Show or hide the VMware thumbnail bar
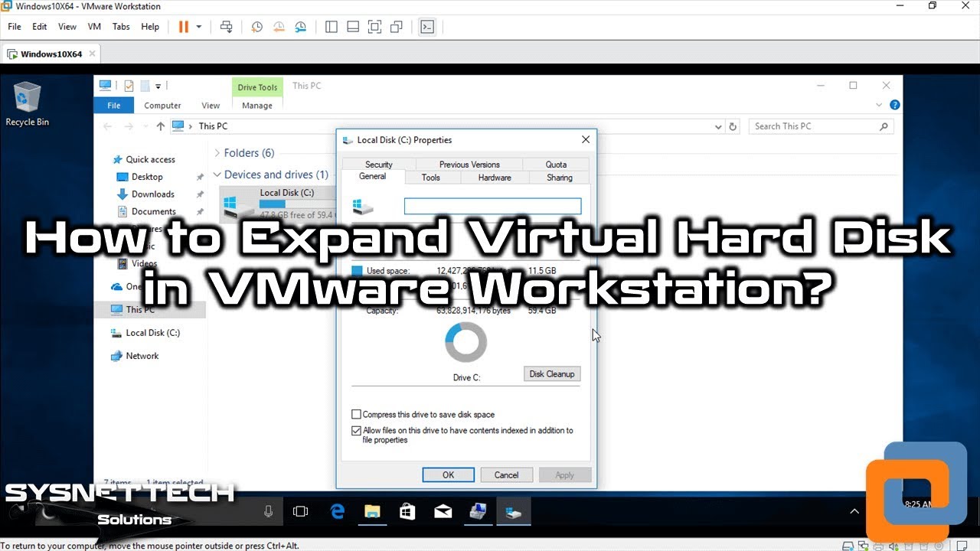Image resolution: width=980 pixels, height=551 pixels. click(353, 26)
